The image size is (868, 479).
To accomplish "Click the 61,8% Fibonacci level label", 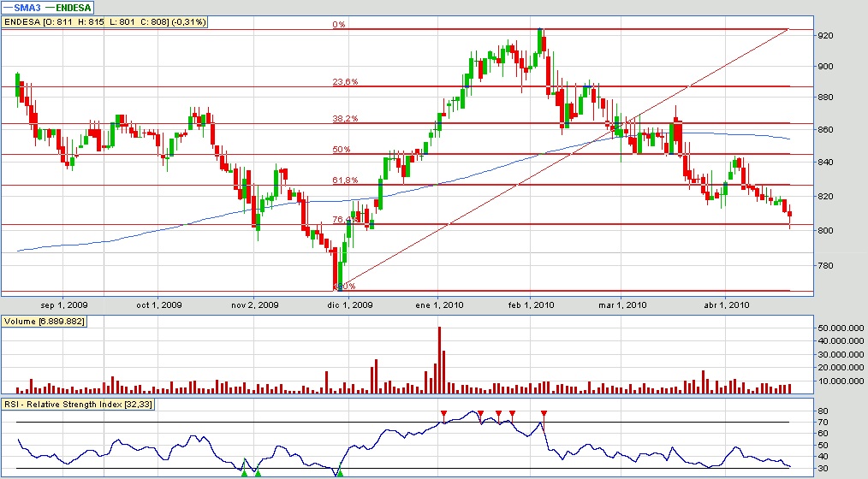I will coord(346,180).
